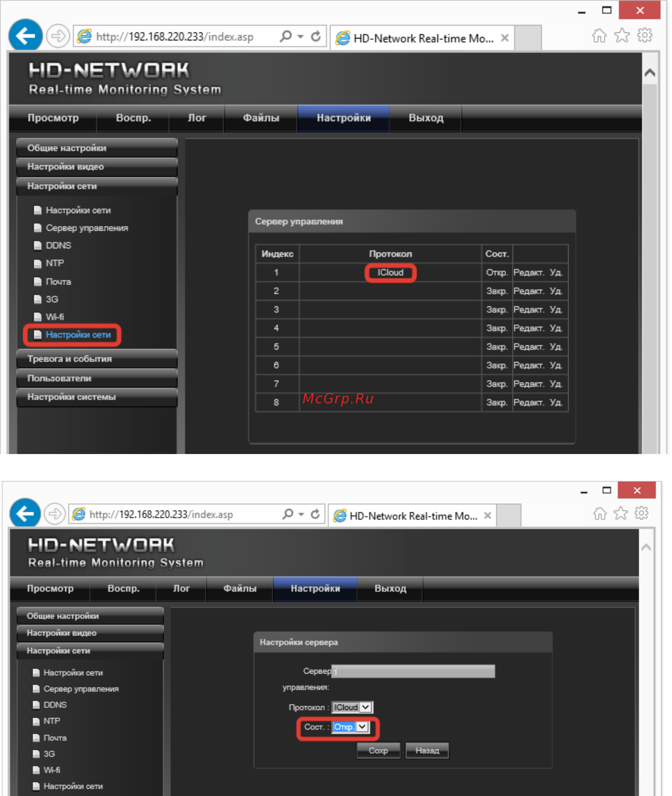Viewport: 672px width, 796px height.
Task: Click the Forward arrow in the top browser window
Action: pyautogui.click(x=58, y=36)
